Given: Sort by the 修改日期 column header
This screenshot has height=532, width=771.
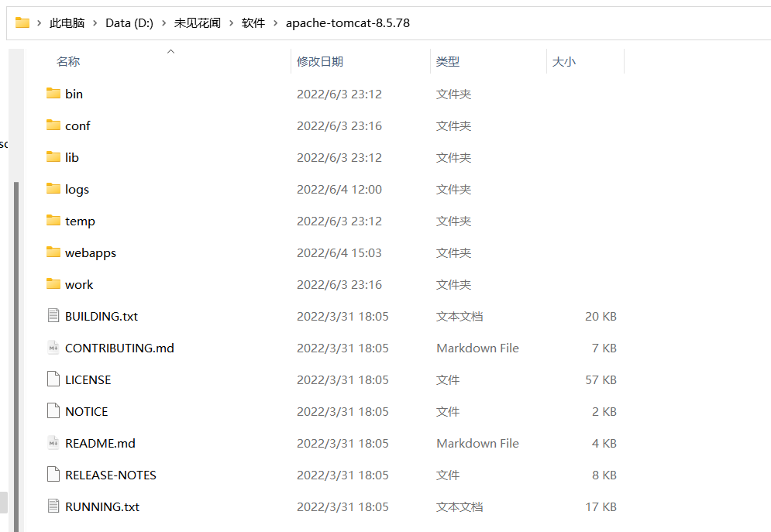Looking at the screenshot, I should point(319,61).
